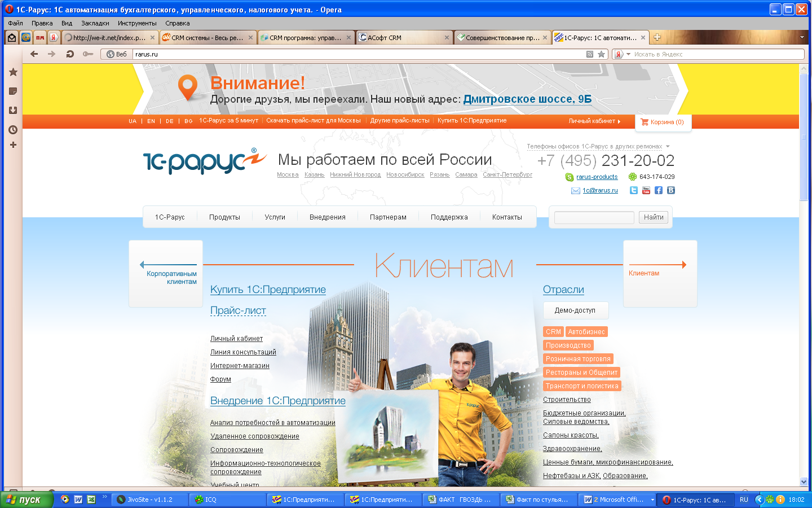
Task: Open the password wand key icon
Action: point(87,54)
